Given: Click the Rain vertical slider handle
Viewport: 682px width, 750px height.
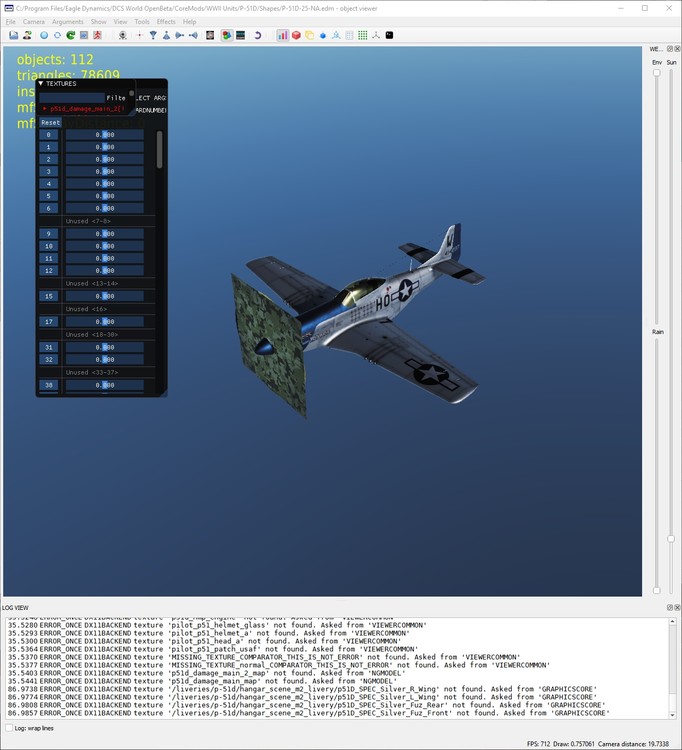Looking at the screenshot, I should pyautogui.click(x=657, y=590).
